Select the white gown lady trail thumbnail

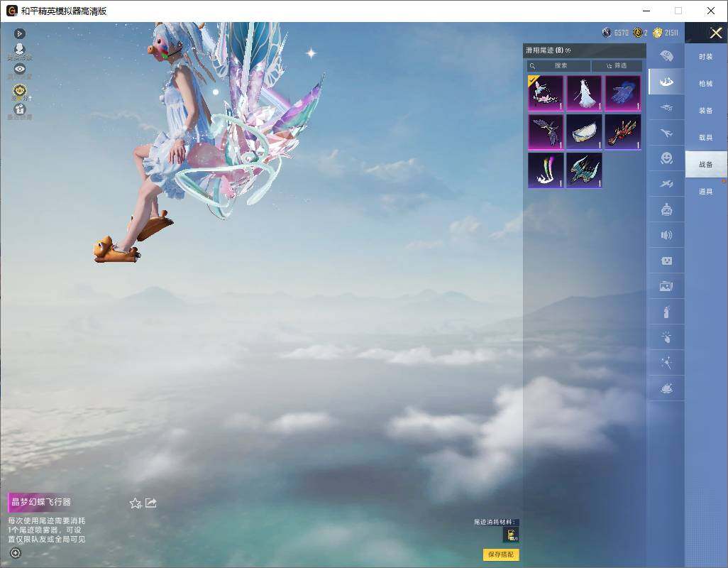click(x=584, y=93)
